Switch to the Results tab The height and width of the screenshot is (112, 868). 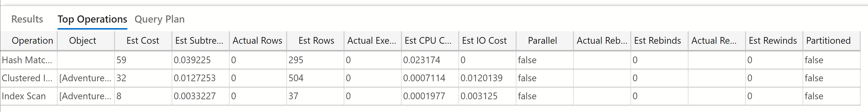pyautogui.click(x=27, y=19)
